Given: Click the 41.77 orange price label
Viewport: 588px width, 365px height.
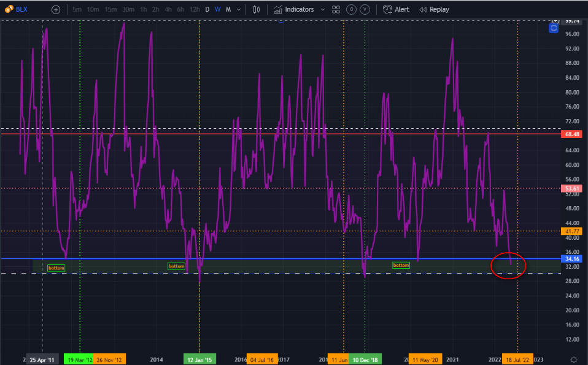Looking at the screenshot, I should (572, 231).
